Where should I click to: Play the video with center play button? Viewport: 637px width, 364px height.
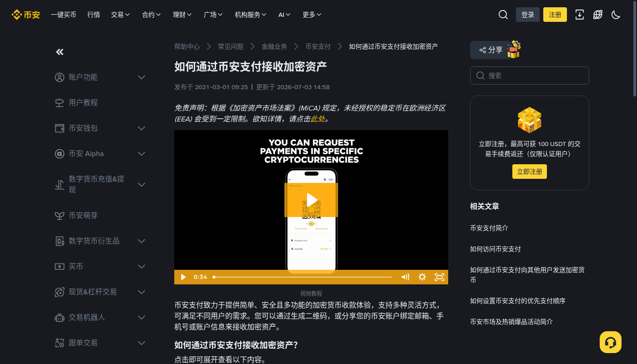311,200
